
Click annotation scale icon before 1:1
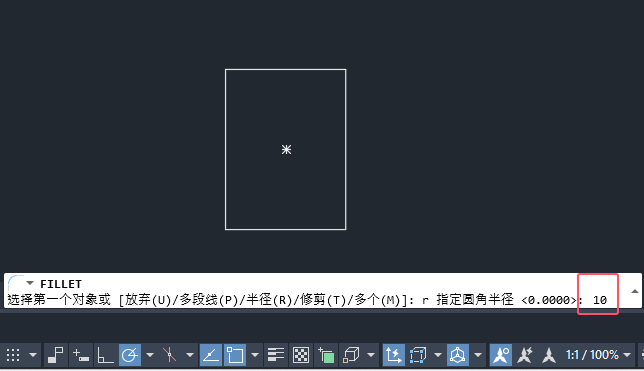pos(549,355)
